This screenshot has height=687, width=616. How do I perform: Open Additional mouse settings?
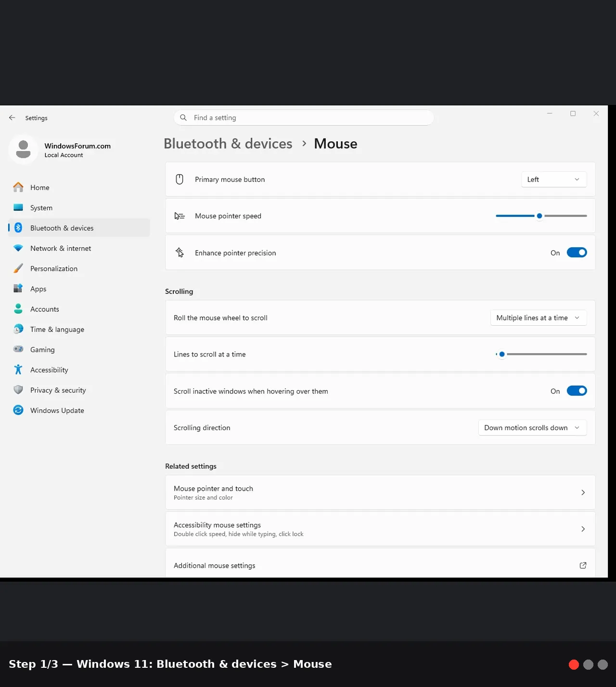point(380,564)
